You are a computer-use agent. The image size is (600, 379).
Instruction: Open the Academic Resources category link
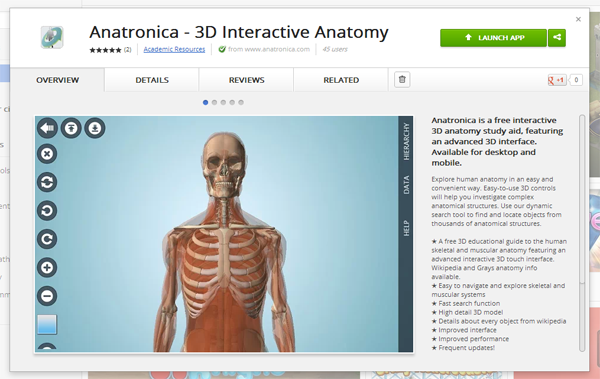point(174,49)
